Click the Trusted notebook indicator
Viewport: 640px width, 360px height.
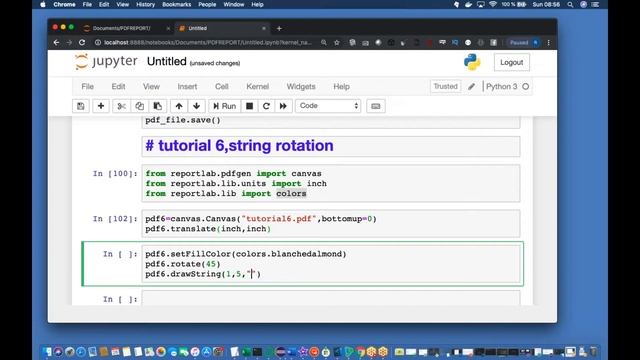pyautogui.click(x=445, y=87)
